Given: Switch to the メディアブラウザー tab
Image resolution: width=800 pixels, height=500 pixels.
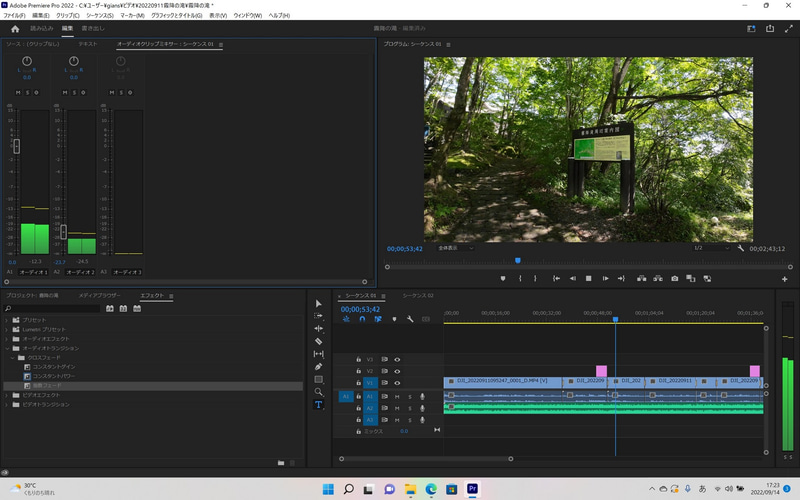Looking at the screenshot, I should pos(99,296).
